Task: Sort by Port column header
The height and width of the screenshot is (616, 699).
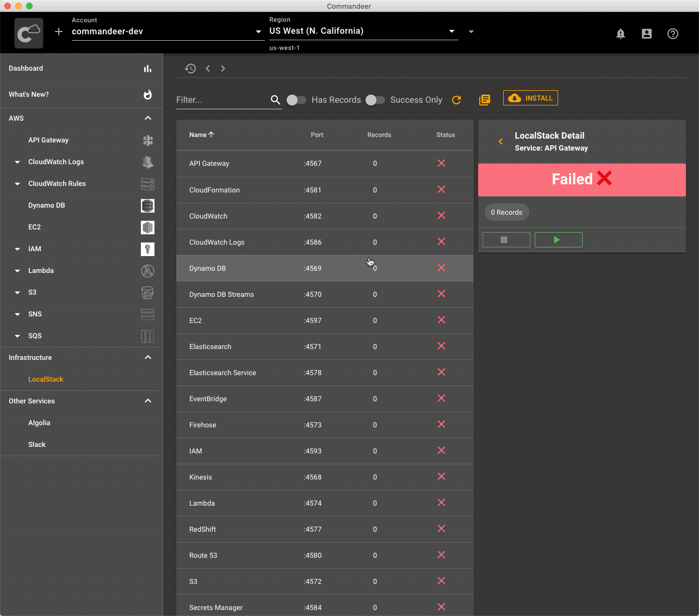Action: pos(317,135)
